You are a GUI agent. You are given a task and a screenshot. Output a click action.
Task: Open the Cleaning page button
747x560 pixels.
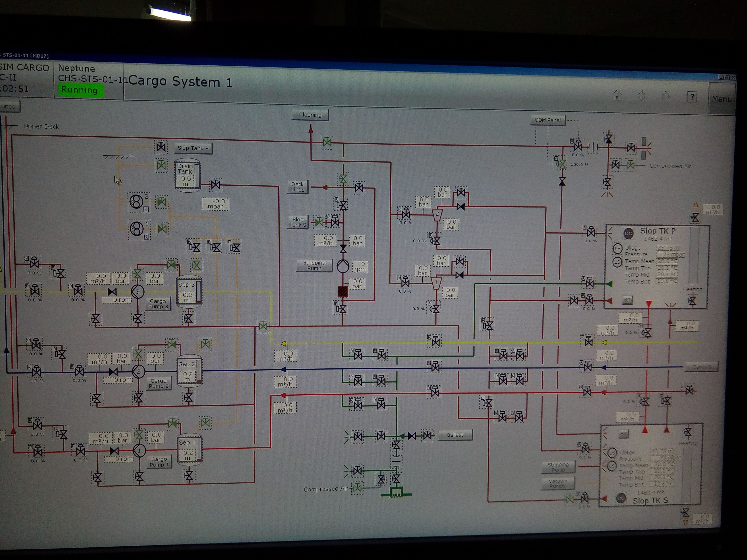310,115
